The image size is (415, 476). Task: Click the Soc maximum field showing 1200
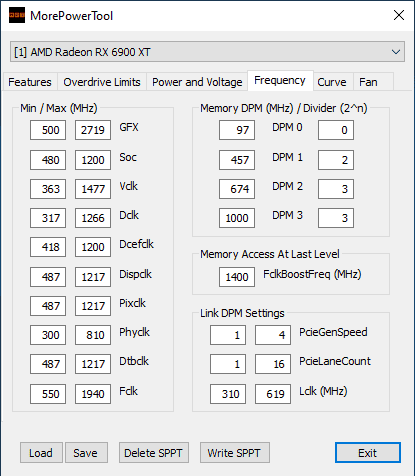(x=93, y=160)
